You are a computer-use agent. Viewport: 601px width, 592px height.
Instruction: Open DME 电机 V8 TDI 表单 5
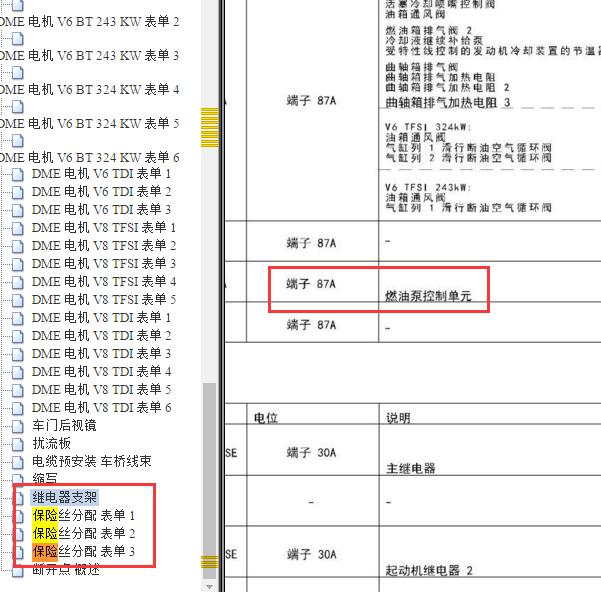[x=101, y=390]
